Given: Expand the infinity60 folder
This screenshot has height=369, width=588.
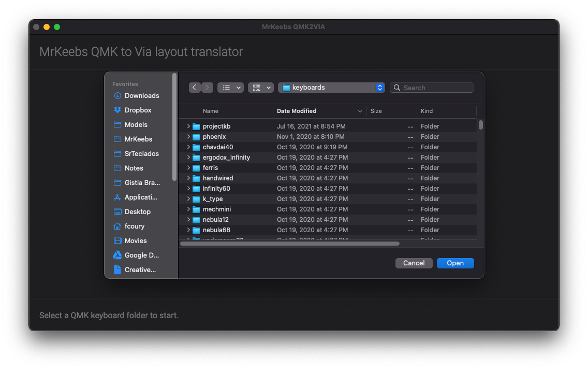Looking at the screenshot, I should [x=188, y=189].
